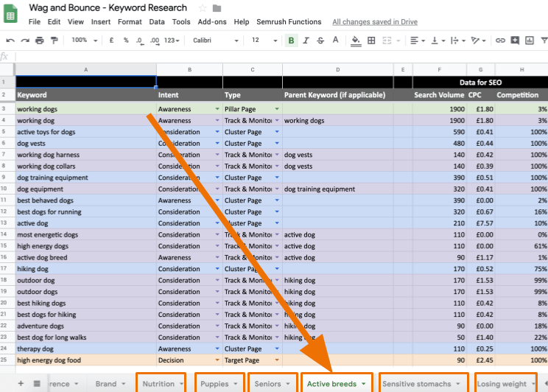Select column D header
The height and width of the screenshot is (392, 548).
(x=337, y=69)
